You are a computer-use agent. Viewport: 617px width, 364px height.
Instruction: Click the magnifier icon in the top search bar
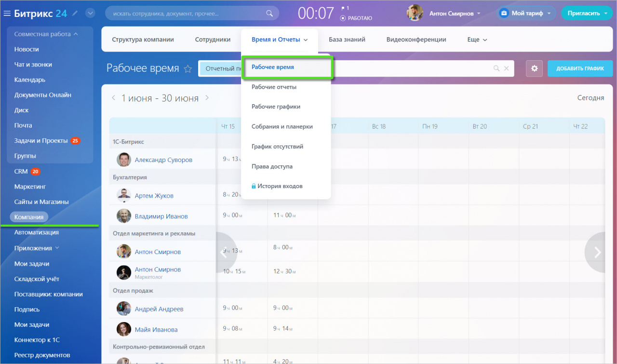pyautogui.click(x=269, y=13)
